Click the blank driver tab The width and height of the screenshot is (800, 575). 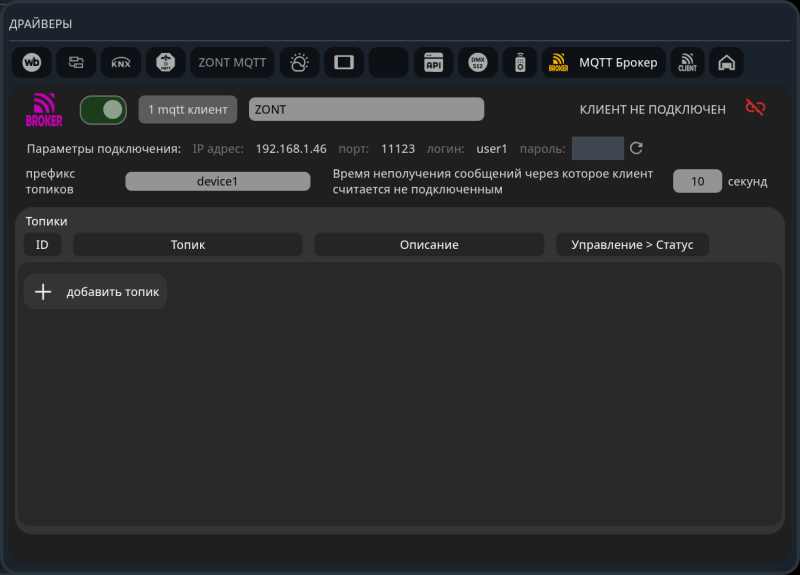pos(388,62)
